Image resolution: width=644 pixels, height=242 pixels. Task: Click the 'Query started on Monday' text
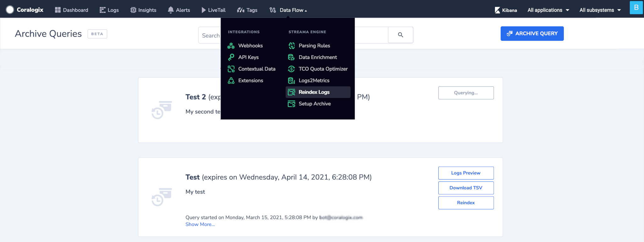pos(274,218)
